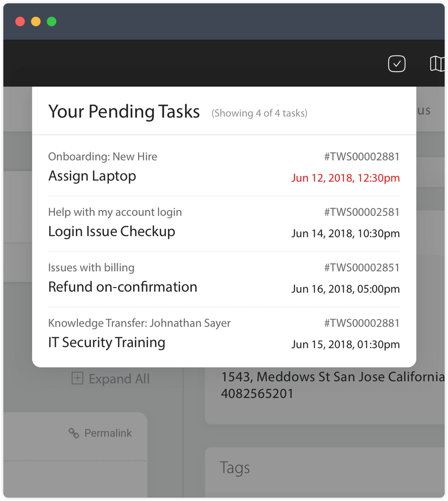Click Issues with billing ticket subject
The width and height of the screenshot is (448, 501).
point(91,267)
